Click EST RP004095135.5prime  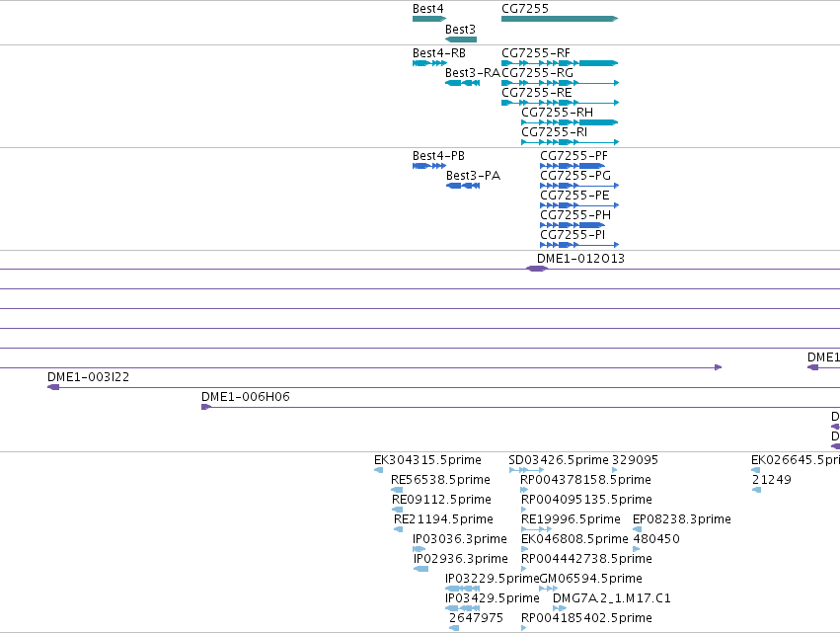click(x=524, y=510)
